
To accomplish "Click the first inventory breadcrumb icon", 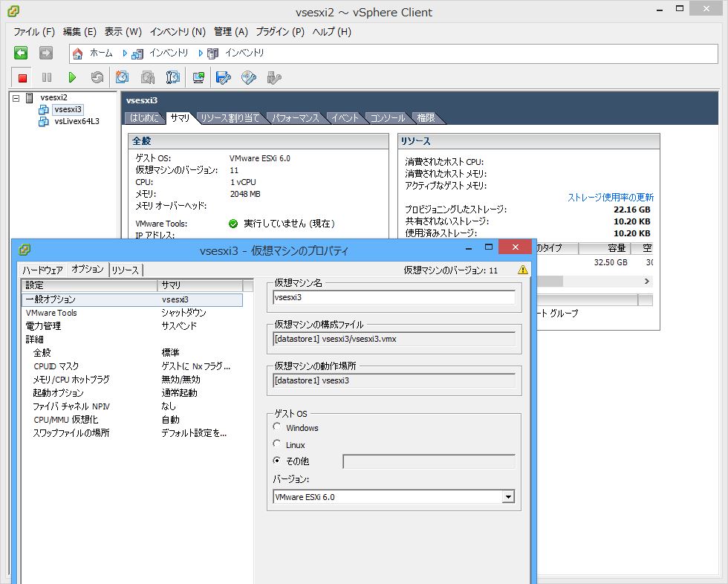I will tap(137, 53).
